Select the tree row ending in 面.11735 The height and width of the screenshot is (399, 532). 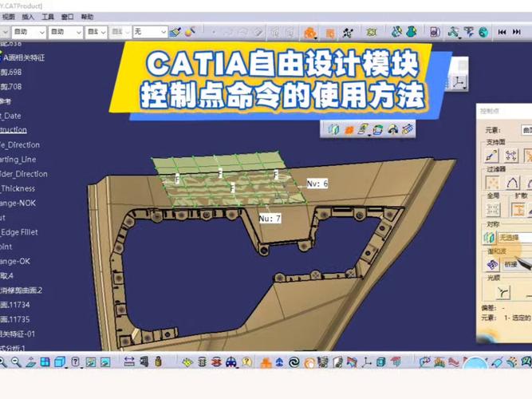(15, 319)
